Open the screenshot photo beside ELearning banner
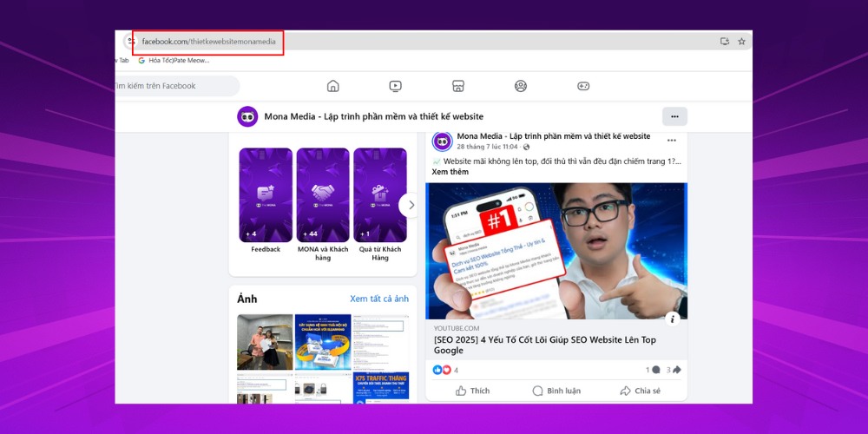868x434 pixels. coord(381,341)
